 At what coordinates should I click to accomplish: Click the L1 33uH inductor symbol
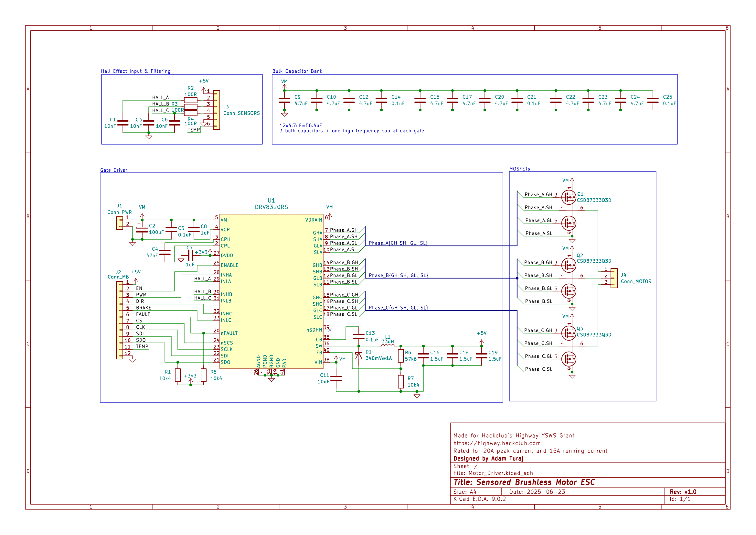(x=388, y=345)
